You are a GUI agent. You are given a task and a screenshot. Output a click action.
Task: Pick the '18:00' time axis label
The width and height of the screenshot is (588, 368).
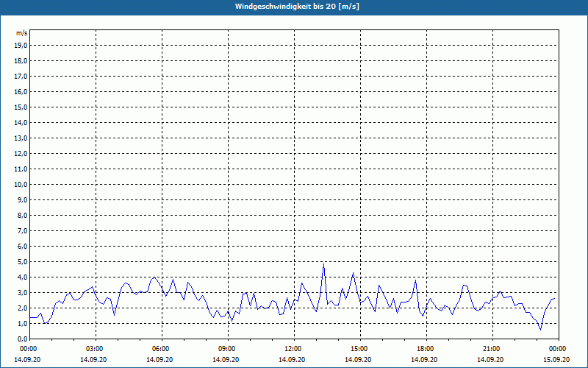(x=426, y=349)
